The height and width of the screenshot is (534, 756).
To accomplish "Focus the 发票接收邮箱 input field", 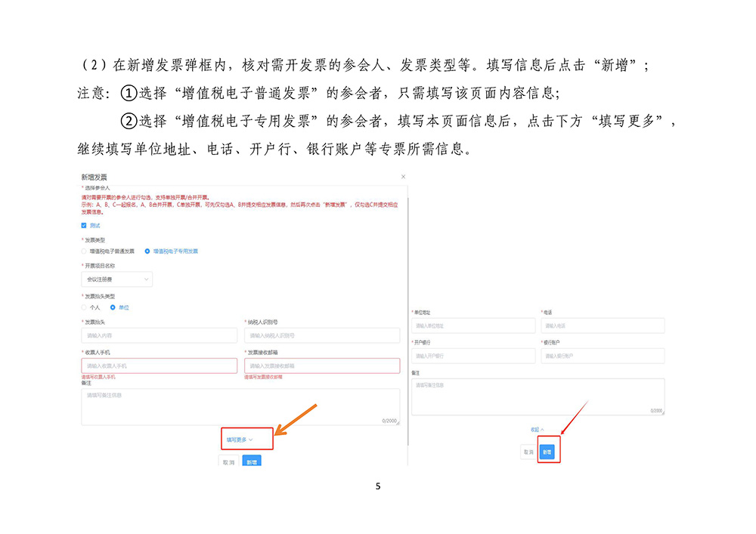I will click(x=322, y=366).
